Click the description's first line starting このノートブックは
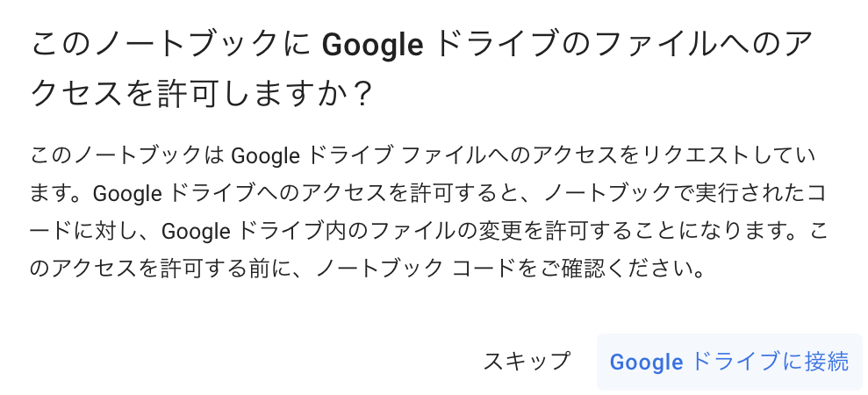This screenshot has width=868, height=395. pyautogui.click(x=423, y=156)
